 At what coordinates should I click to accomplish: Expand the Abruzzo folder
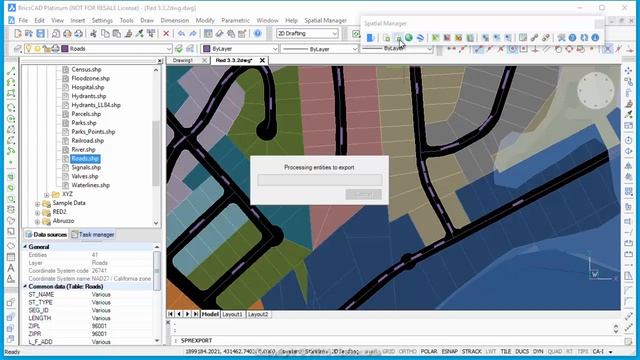(x=38, y=221)
